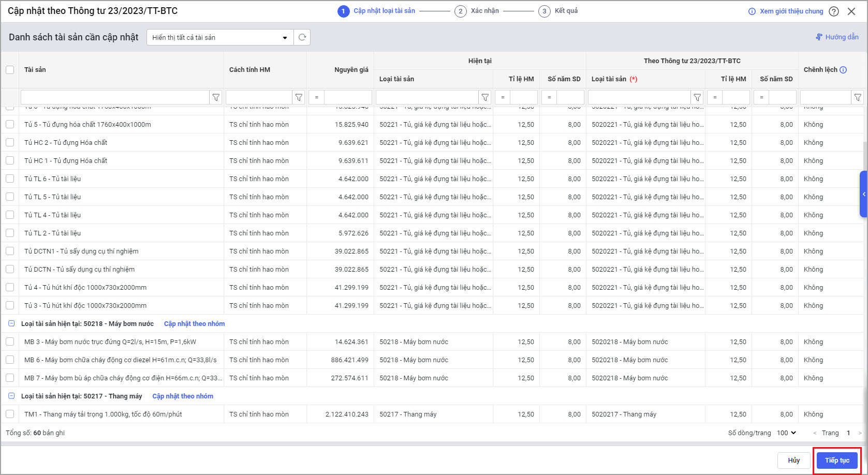Click Cập nhật theo nhóm for Thang máy group
The height and width of the screenshot is (475, 868).
tap(183, 396)
